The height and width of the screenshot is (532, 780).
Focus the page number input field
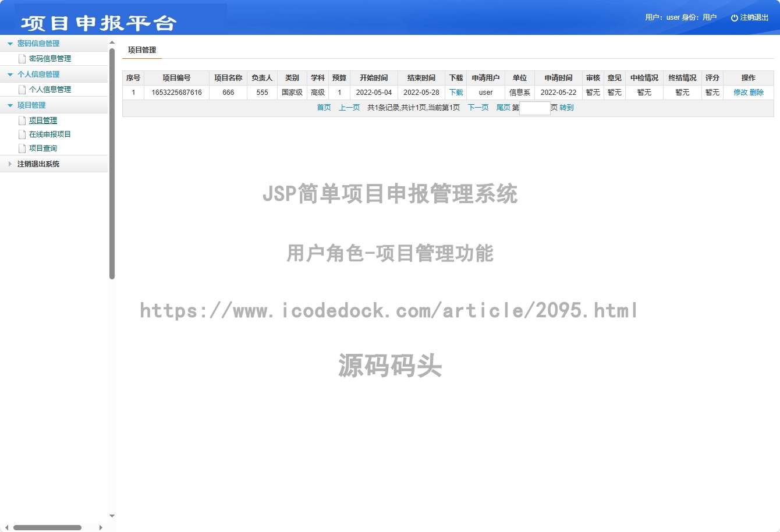pos(535,108)
